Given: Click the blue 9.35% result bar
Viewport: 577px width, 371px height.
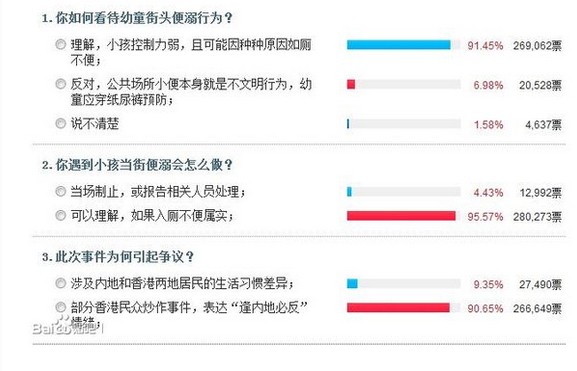Looking at the screenshot, I should [x=352, y=283].
